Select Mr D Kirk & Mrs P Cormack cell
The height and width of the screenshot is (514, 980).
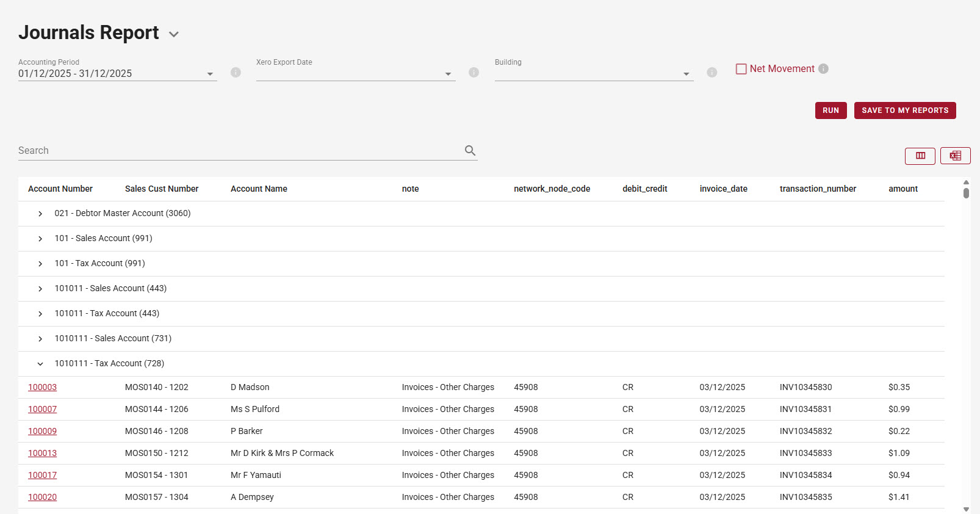tap(282, 453)
